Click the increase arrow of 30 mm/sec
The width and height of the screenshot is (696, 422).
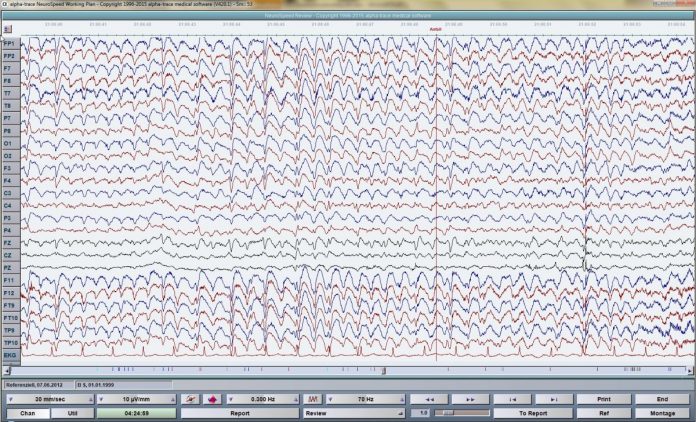91,399
